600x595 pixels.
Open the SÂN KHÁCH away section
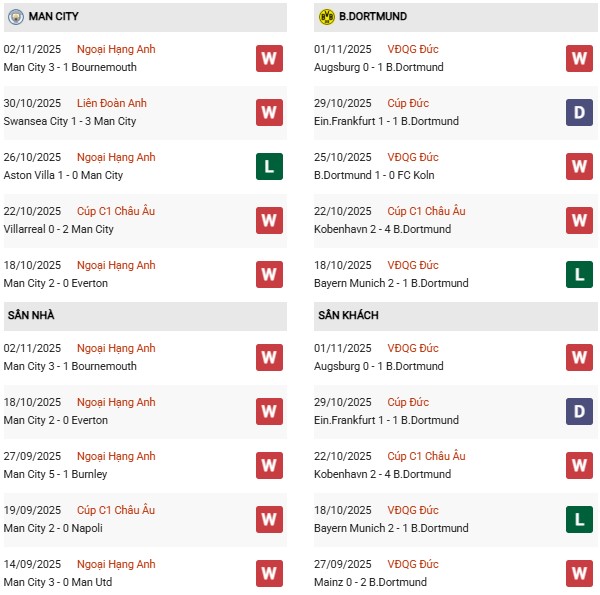point(349,316)
